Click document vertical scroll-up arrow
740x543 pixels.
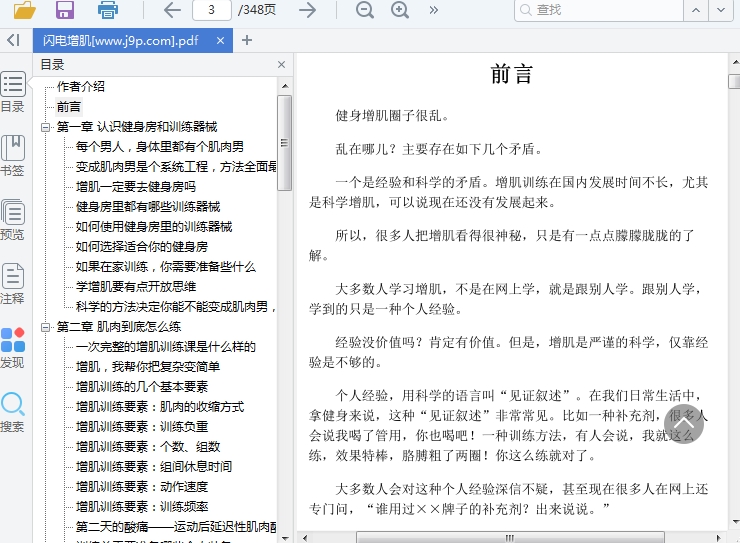point(735,62)
